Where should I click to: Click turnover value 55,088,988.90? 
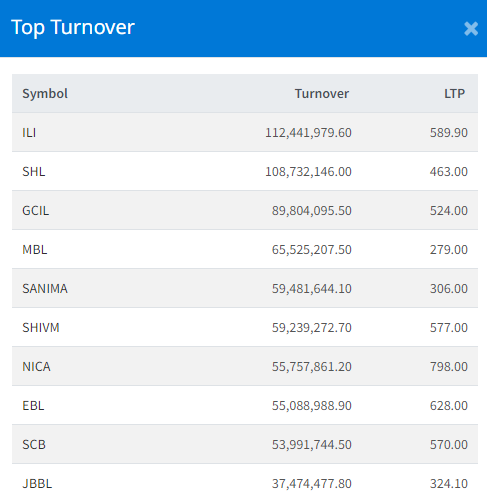(312, 406)
